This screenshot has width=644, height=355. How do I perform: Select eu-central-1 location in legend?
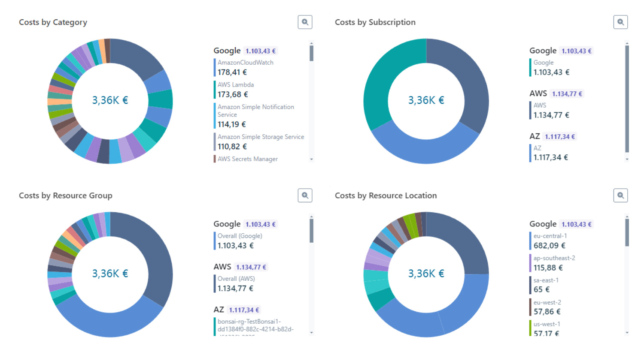point(550,241)
